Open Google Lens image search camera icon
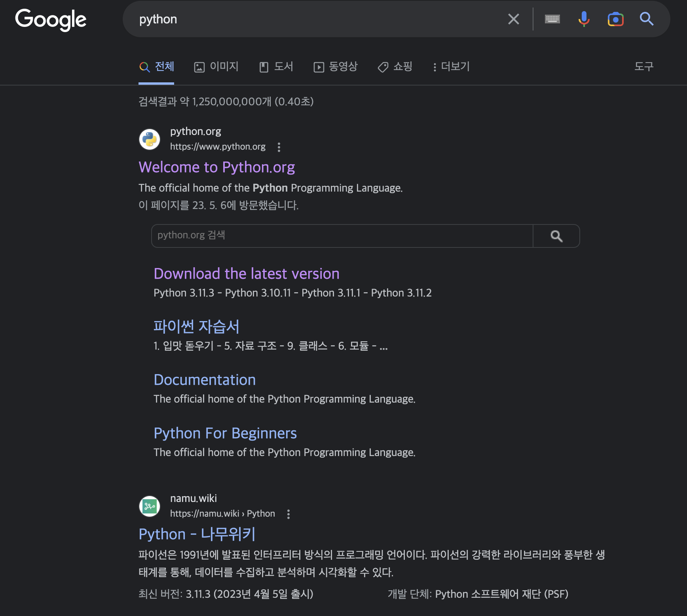This screenshot has height=616, width=687. 615,19
